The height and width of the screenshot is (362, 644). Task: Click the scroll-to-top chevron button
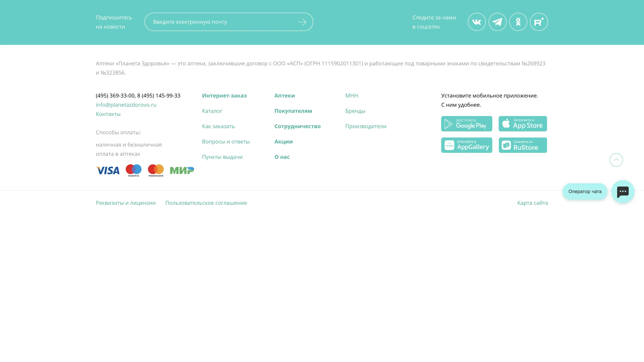point(616,160)
